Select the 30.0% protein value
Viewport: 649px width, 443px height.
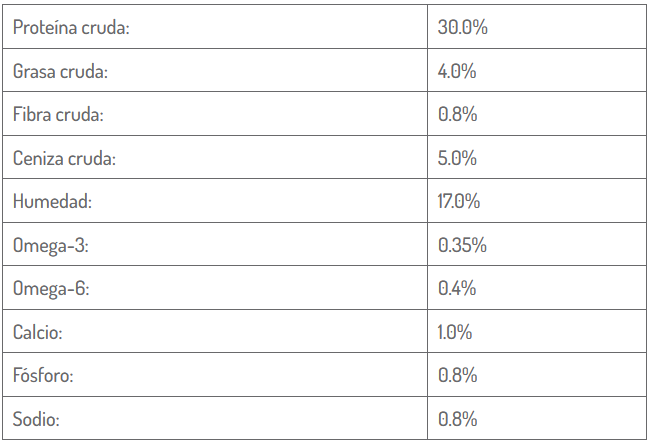click(x=462, y=28)
